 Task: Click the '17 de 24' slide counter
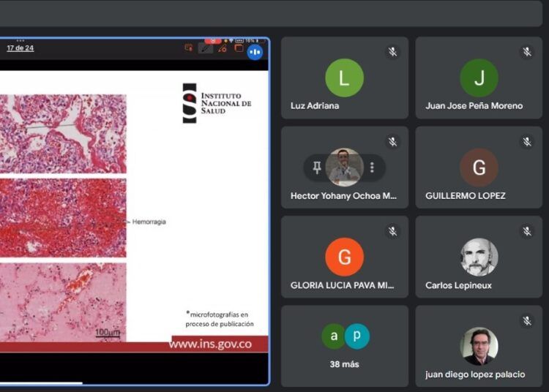click(20, 48)
